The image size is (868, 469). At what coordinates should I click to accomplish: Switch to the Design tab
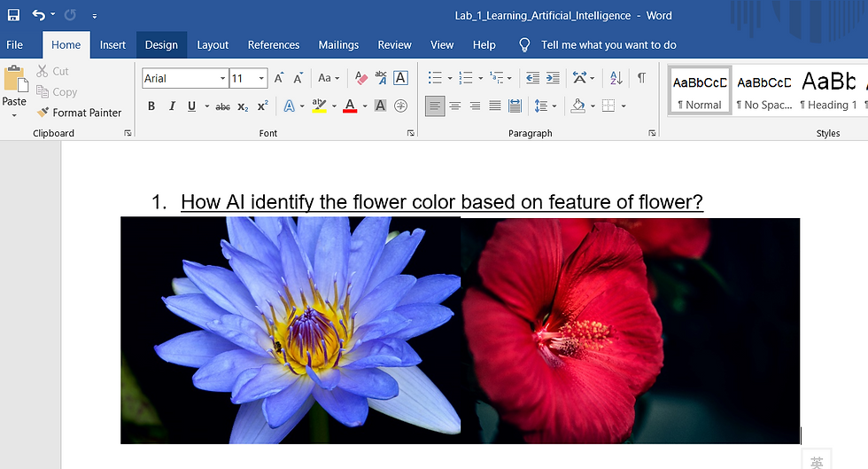[161, 45]
